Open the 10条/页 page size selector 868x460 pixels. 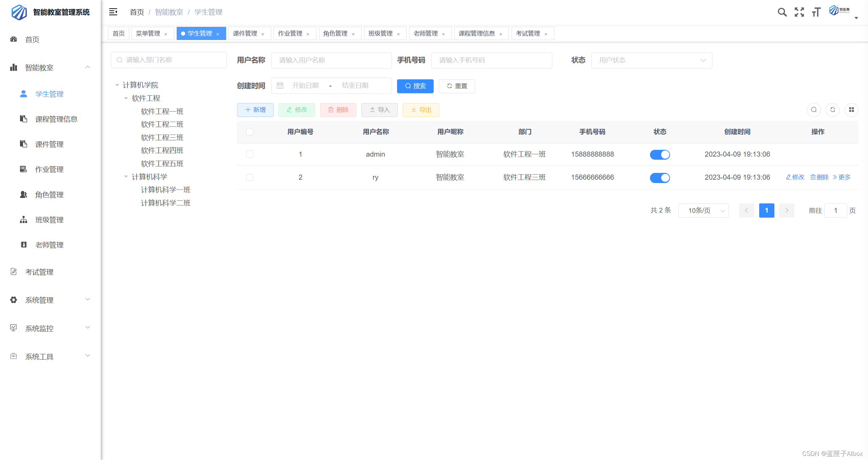(703, 211)
